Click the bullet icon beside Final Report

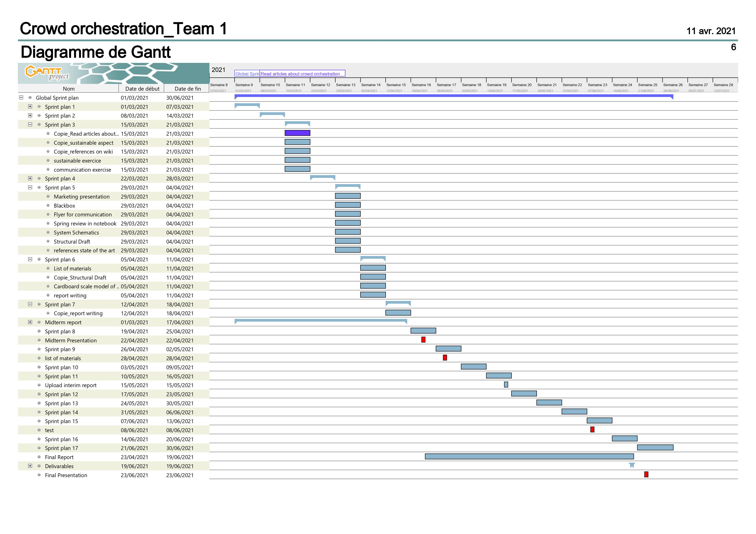coord(39,457)
